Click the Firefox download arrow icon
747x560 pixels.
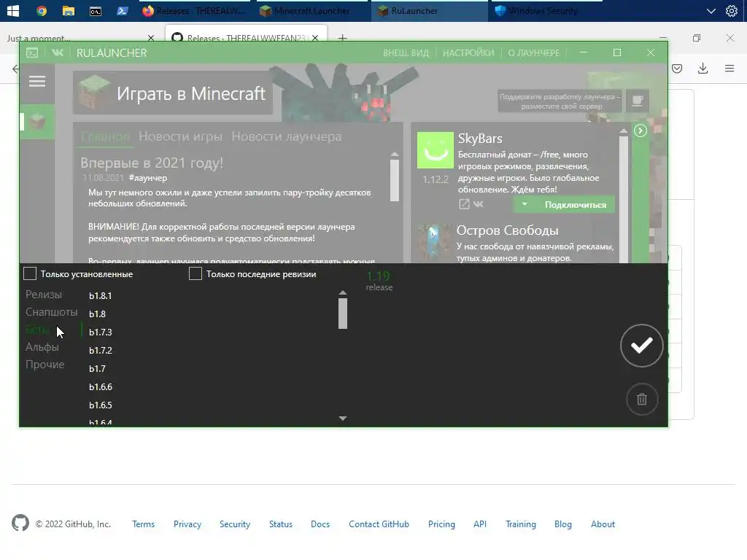pyautogui.click(x=703, y=69)
